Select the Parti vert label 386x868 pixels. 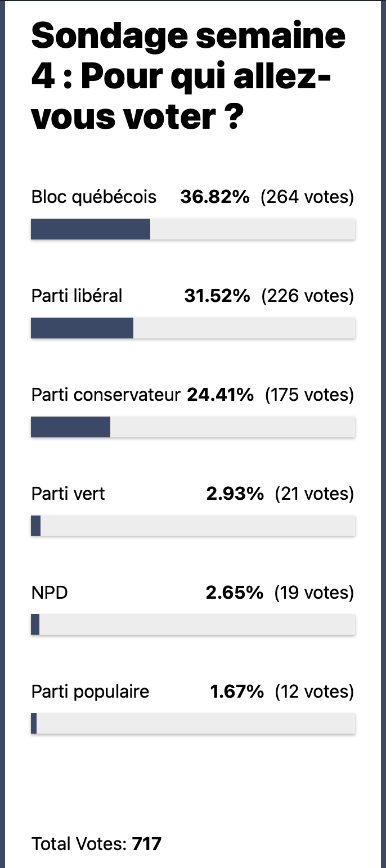[x=68, y=494]
